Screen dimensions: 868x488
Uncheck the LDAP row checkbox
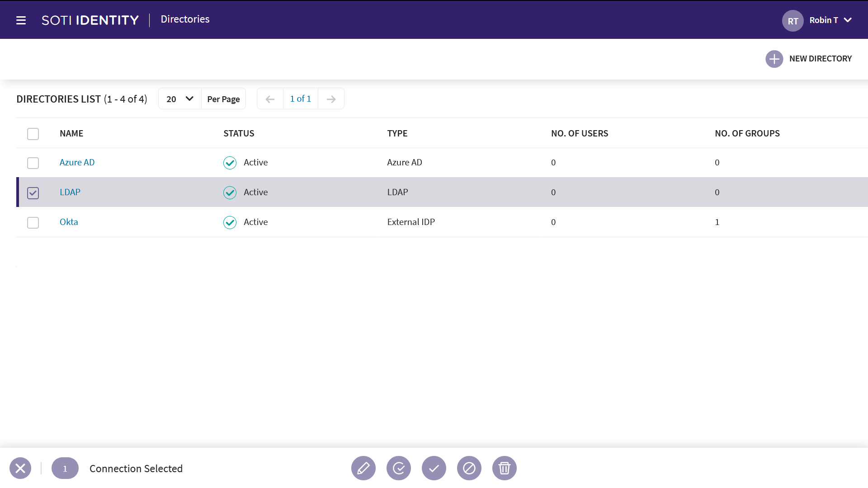pyautogui.click(x=33, y=193)
